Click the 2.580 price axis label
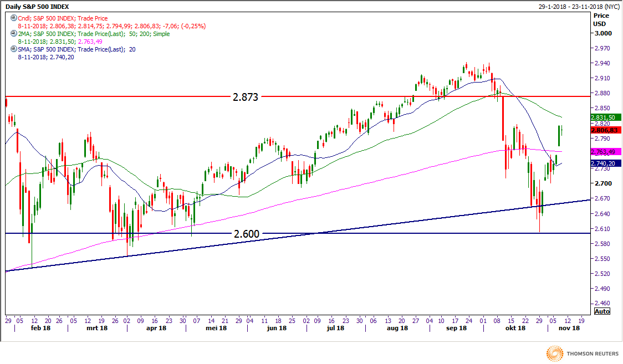The height and width of the screenshot is (364, 623). tap(602, 243)
